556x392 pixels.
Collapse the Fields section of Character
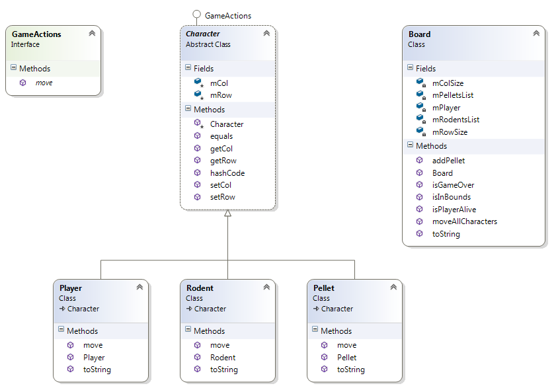click(x=188, y=68)
